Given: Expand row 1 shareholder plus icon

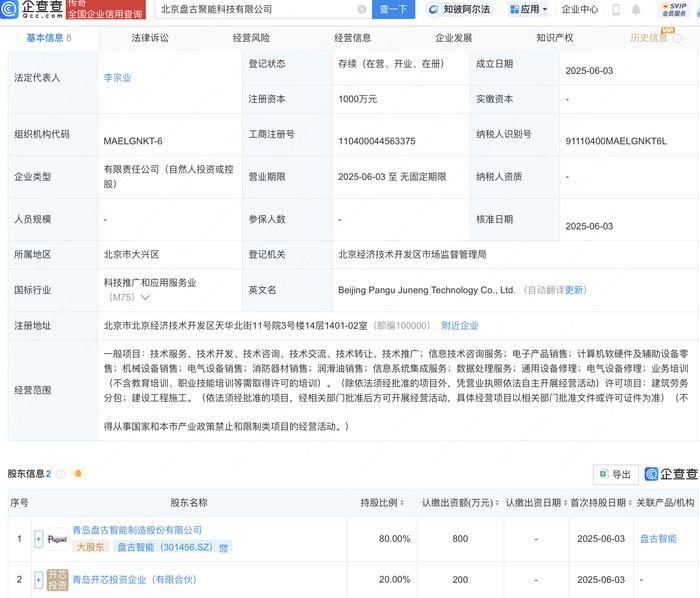Looking at the screenshot, I should pyautogui.click(x=38, y=539).
